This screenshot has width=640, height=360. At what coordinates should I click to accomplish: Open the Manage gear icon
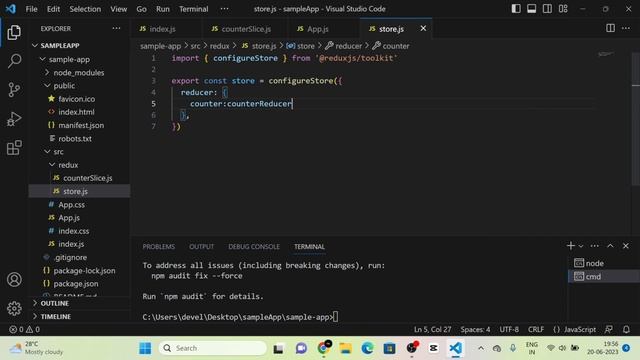(x=14, y=308)
